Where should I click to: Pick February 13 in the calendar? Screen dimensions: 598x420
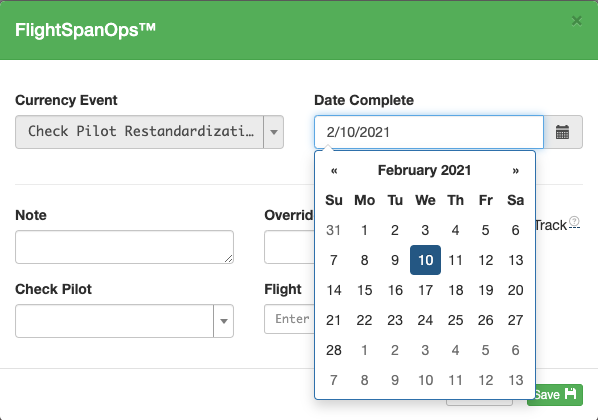tap(515, 260)
